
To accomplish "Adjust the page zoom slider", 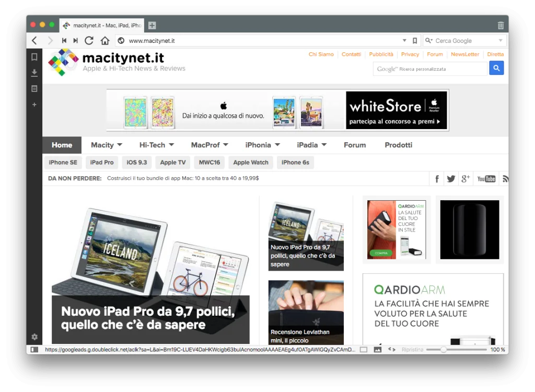I will click(x=457, y=350).
